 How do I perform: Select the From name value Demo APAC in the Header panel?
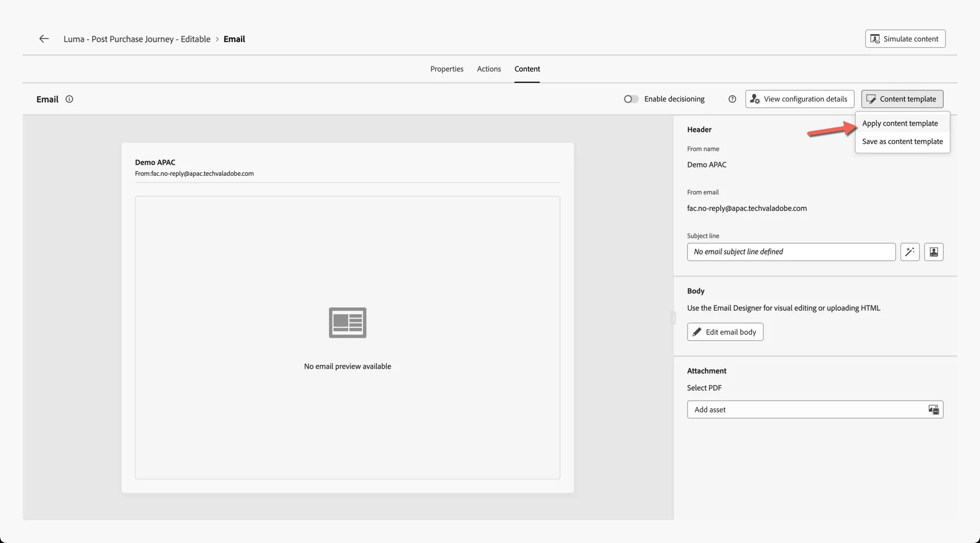coord(707,164)
